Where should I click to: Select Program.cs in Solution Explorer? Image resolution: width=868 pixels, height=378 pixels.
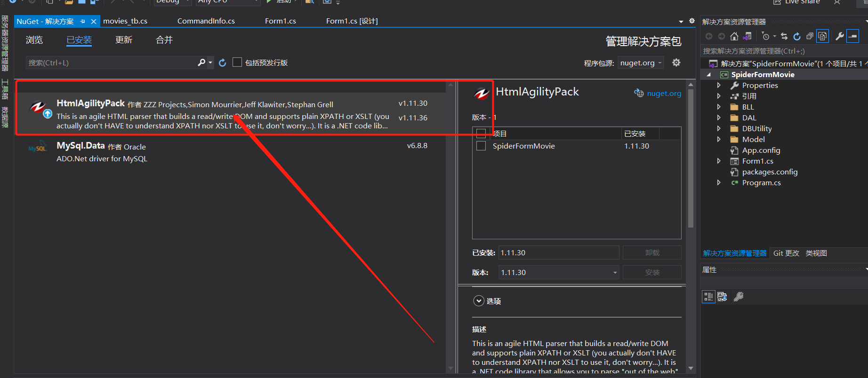click(x=761, y=182)
